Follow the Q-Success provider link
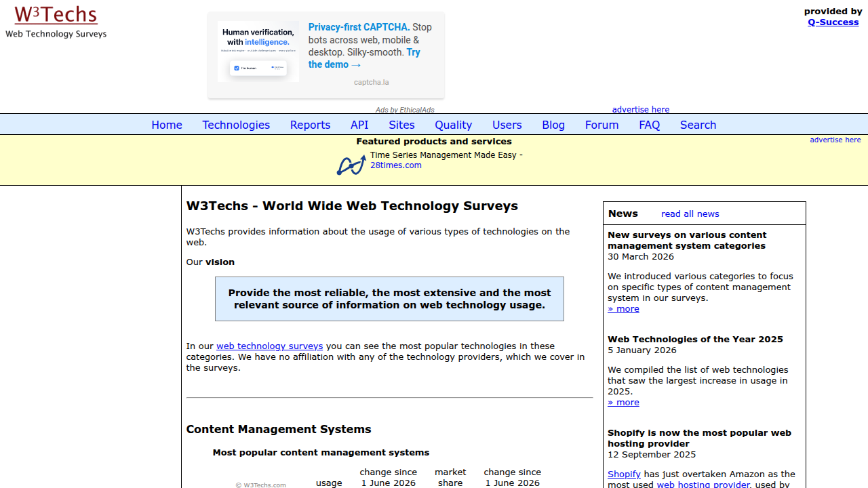This screenshot has height=488, width=868. click(x=833, y=22)
